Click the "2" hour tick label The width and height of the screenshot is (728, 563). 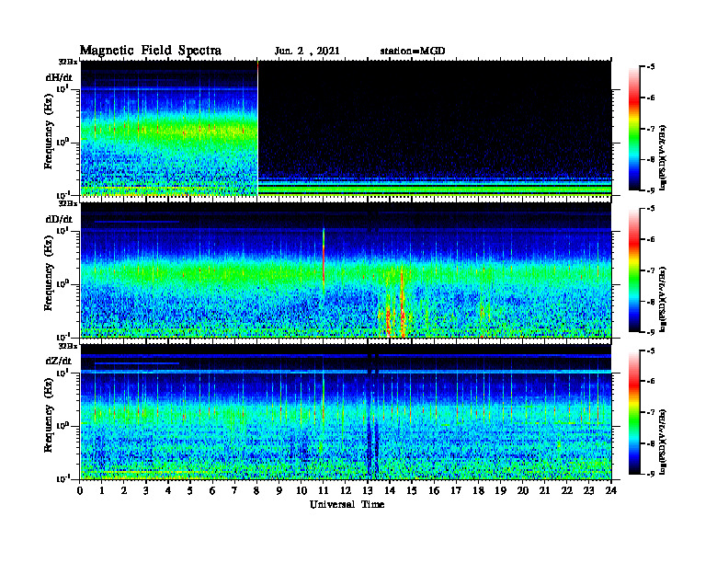point(124,491)
